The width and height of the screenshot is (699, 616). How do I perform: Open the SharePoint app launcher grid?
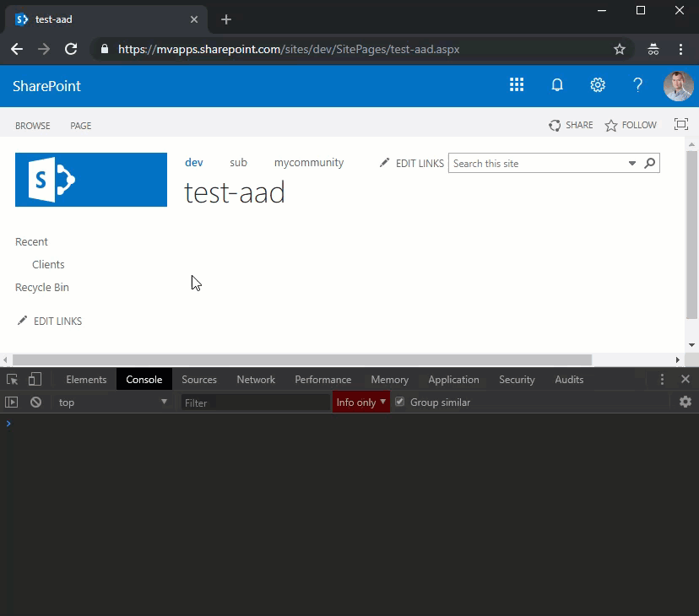517,84
